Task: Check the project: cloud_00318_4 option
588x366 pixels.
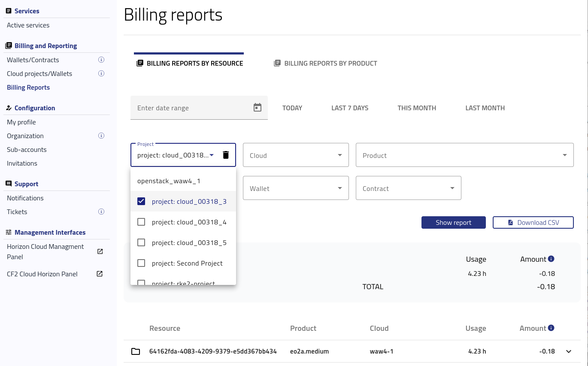Action: click(141, 222)
